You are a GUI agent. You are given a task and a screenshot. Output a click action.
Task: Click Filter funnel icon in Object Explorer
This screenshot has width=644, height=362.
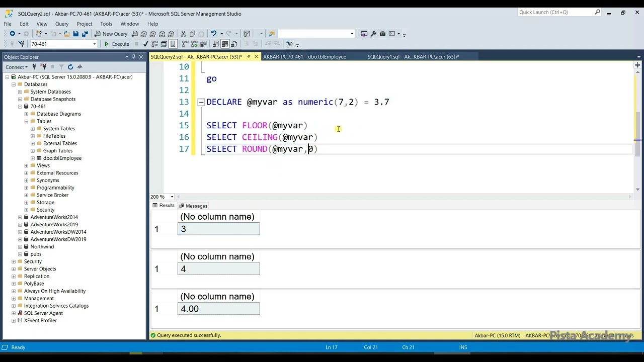pos(61,67)
